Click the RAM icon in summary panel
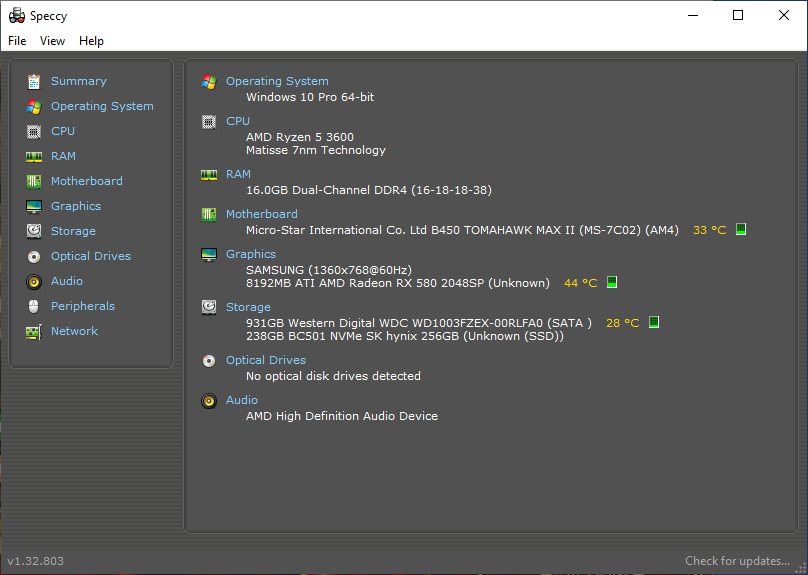This screenshot has height=575, width=808. [x=209, y=175]
